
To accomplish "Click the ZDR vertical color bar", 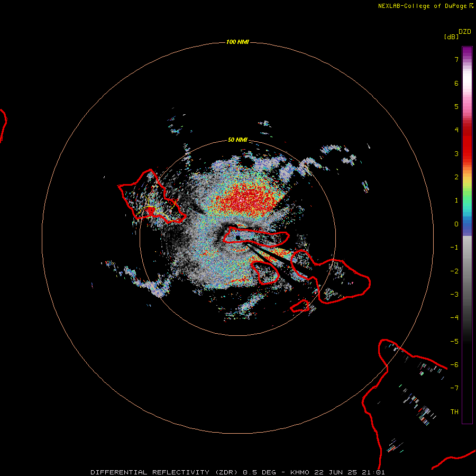I will [x=467, y=235].
